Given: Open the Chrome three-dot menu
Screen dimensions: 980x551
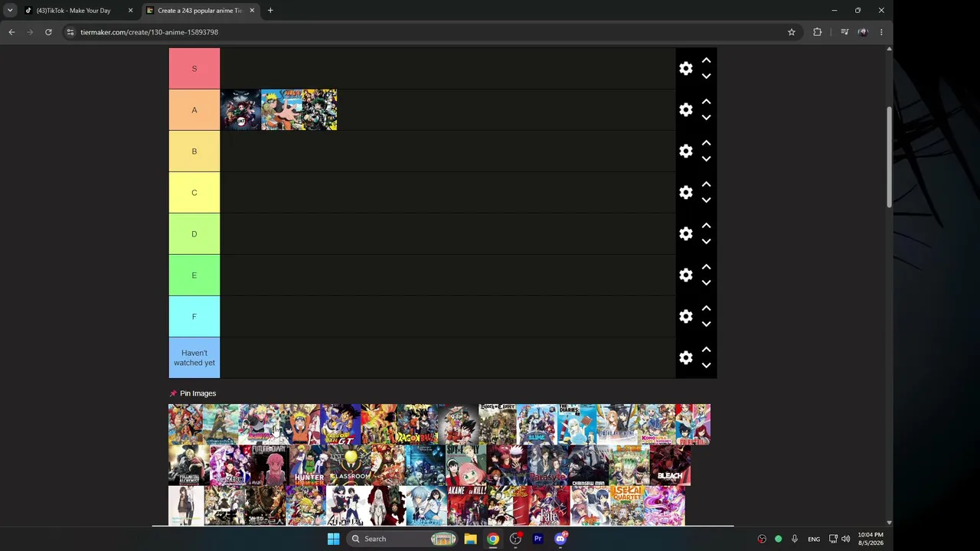Looking at the screenshot, I should click(x=881, y=32).
